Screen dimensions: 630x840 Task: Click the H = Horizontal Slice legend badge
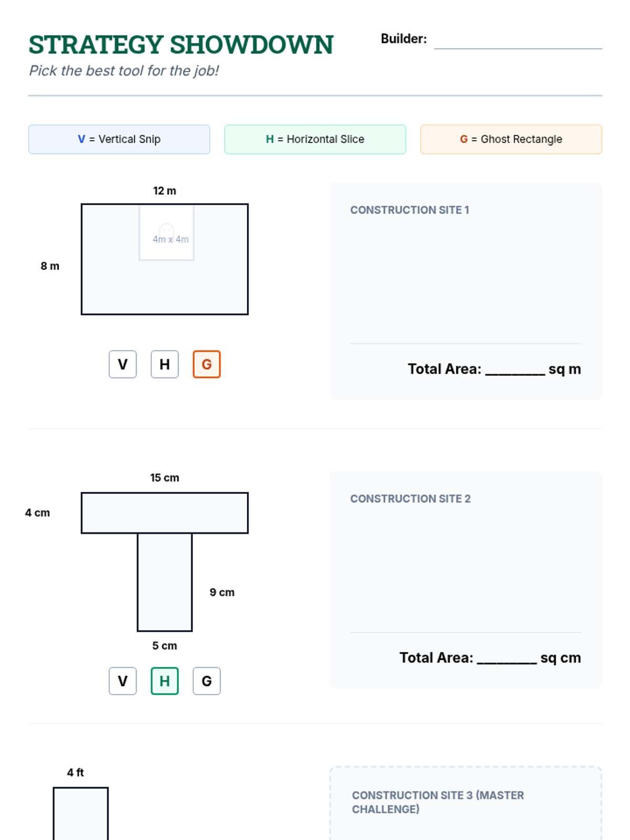(x=315, y=139)
